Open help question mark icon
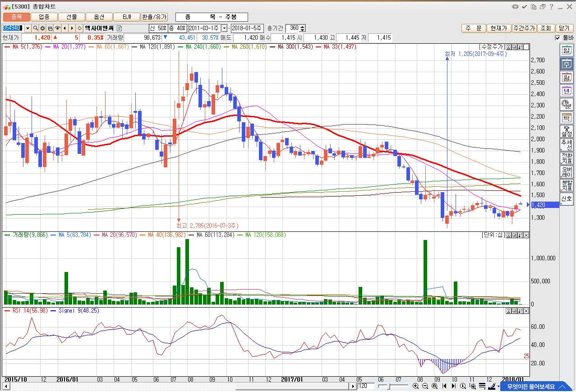Image resolution: width=576 pixels, height=392 pixels. pos(551,7)
